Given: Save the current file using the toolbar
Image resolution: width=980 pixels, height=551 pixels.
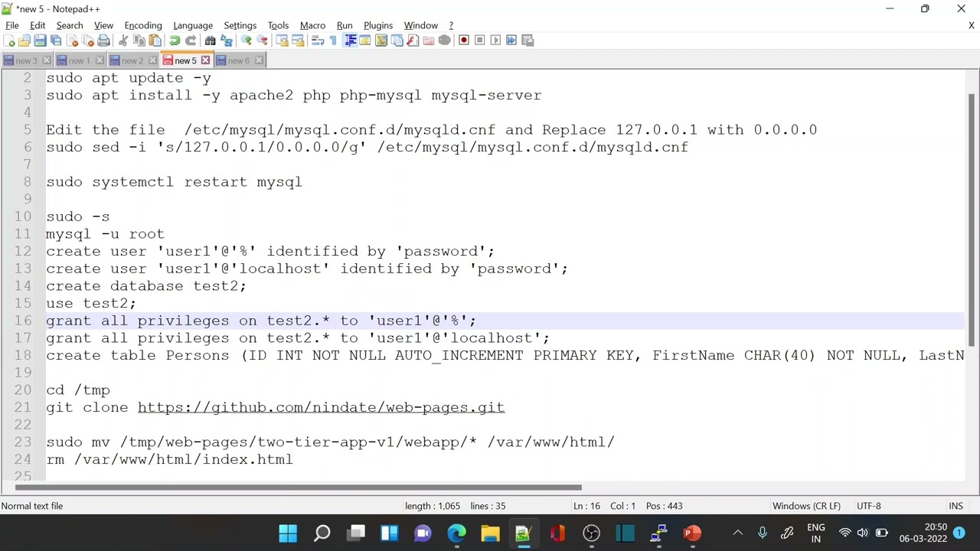Looking at the screenshot, I should pos(40,41).
